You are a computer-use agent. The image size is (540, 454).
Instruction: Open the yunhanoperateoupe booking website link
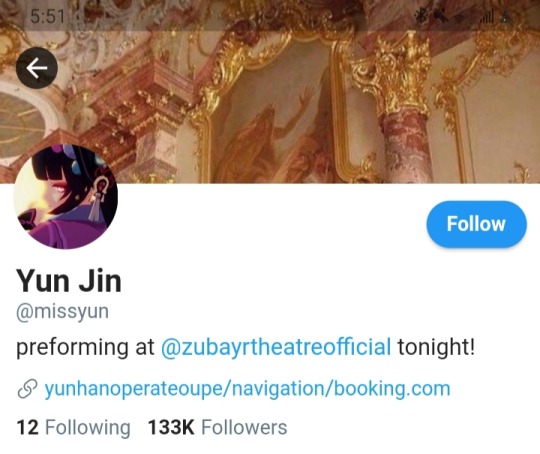[x=247, y=389]
